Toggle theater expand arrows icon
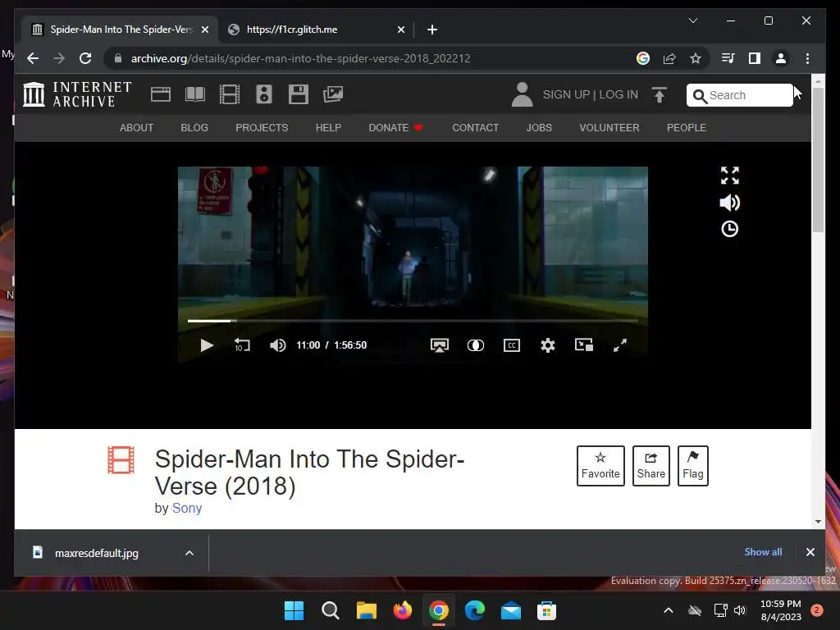The height and width of the screenshot is (630, 840). (729, 176)
